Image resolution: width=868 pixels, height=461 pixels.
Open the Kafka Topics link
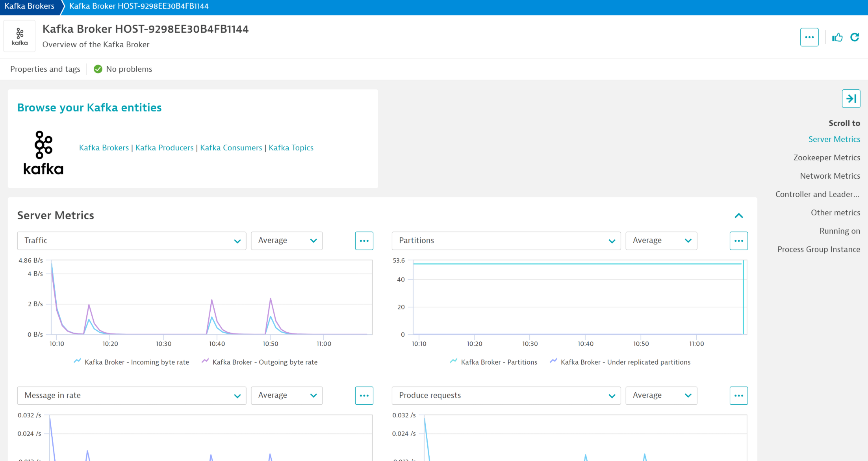(x=291, y=148)
